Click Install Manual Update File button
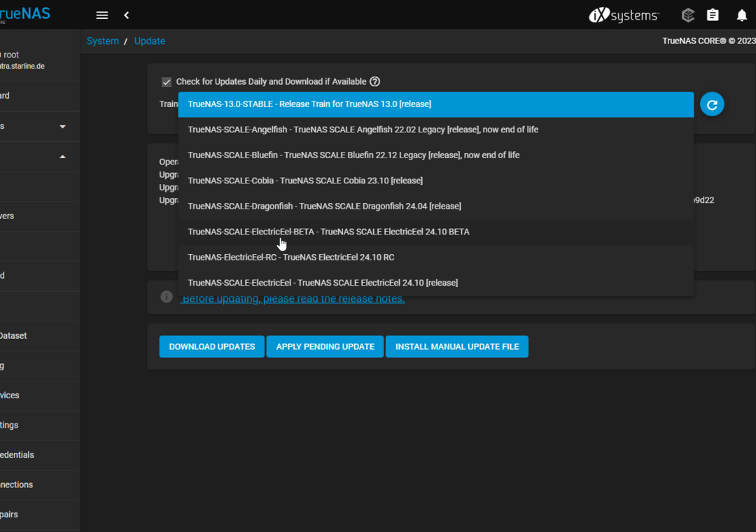The height and width of the screenshot is (532, 756). (456, 346)
